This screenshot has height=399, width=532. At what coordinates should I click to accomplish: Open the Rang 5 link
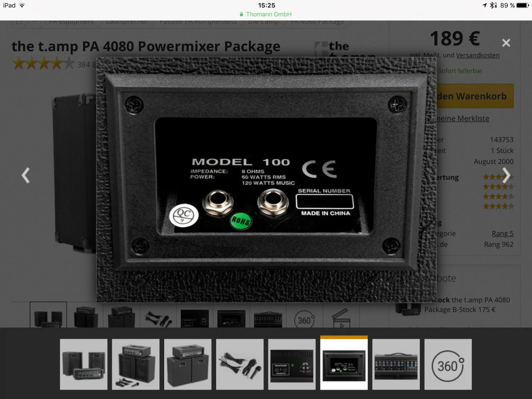[x=502, y=234]
